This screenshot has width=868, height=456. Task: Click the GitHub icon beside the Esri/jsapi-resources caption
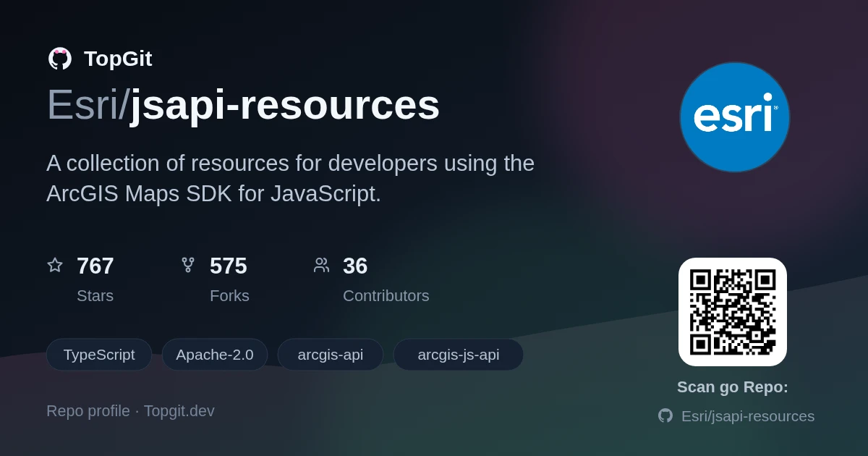[x=665, y=415]
